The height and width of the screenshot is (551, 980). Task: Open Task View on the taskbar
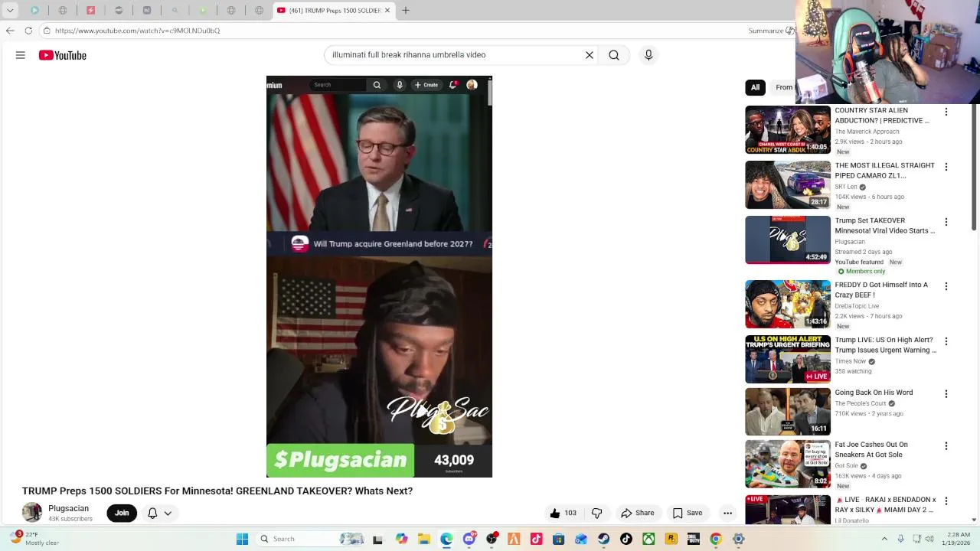[377, 540]
